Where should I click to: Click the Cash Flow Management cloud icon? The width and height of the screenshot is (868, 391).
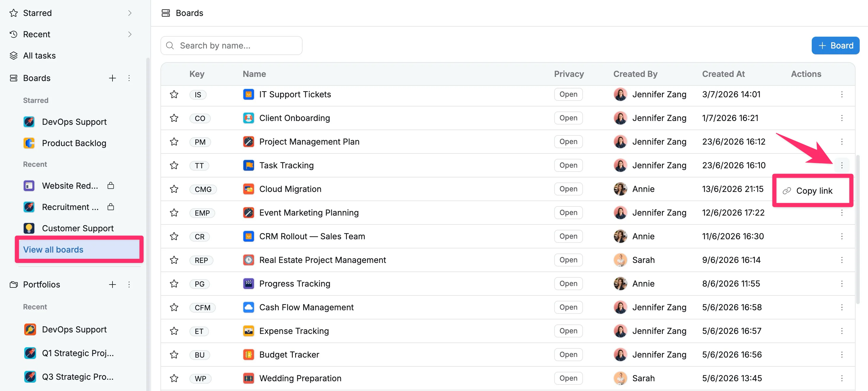click(x=249, y=307)
